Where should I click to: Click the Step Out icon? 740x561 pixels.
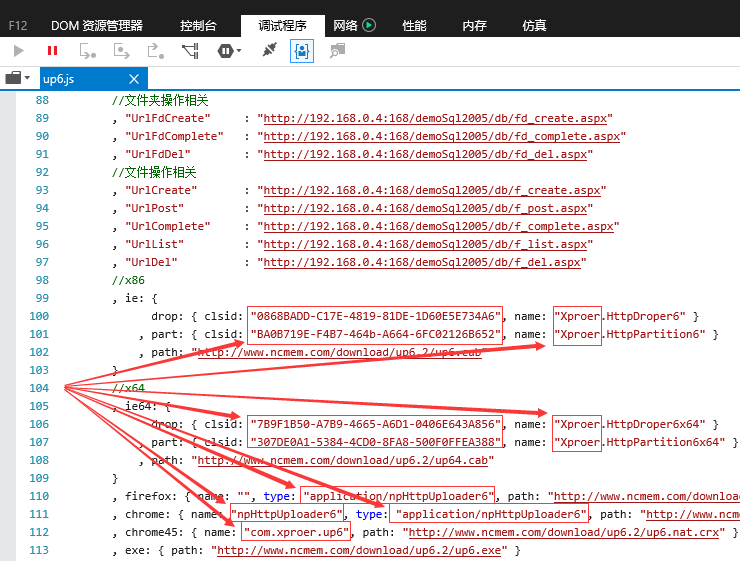click(156, 51)
